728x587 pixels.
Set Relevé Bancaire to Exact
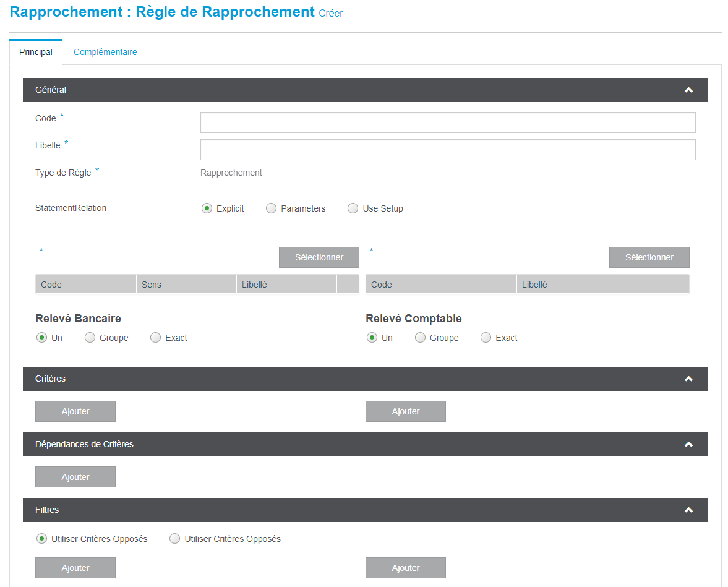(156, 338)
